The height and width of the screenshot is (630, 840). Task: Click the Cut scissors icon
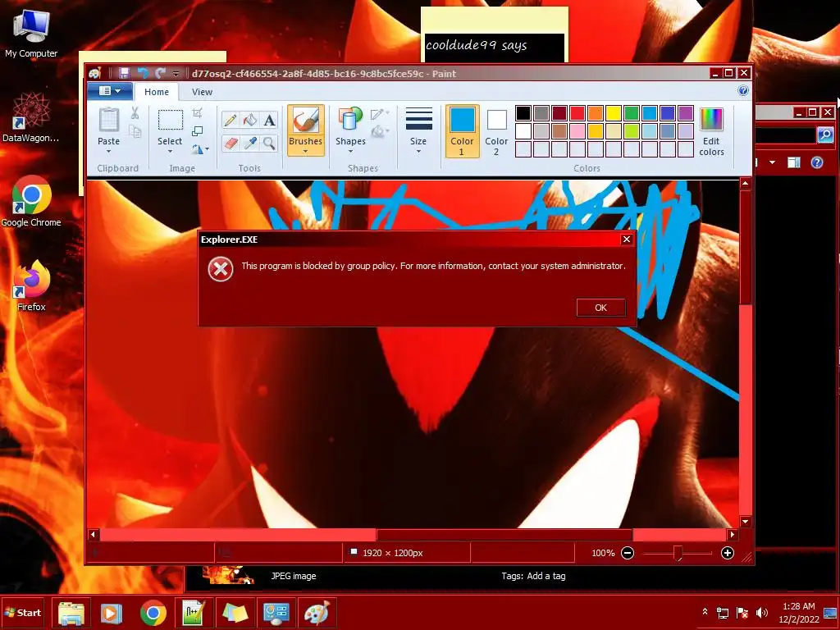(135, 112)
